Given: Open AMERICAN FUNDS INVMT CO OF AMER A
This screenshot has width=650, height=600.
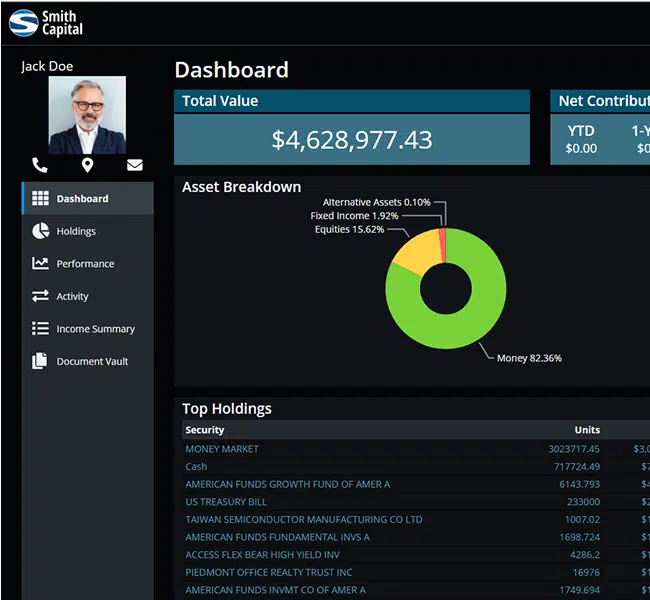Looking at the screenshot, I should [275, 590].
